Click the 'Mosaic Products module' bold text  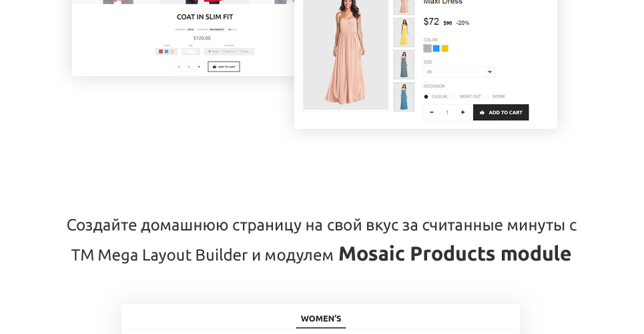point(454,254)
